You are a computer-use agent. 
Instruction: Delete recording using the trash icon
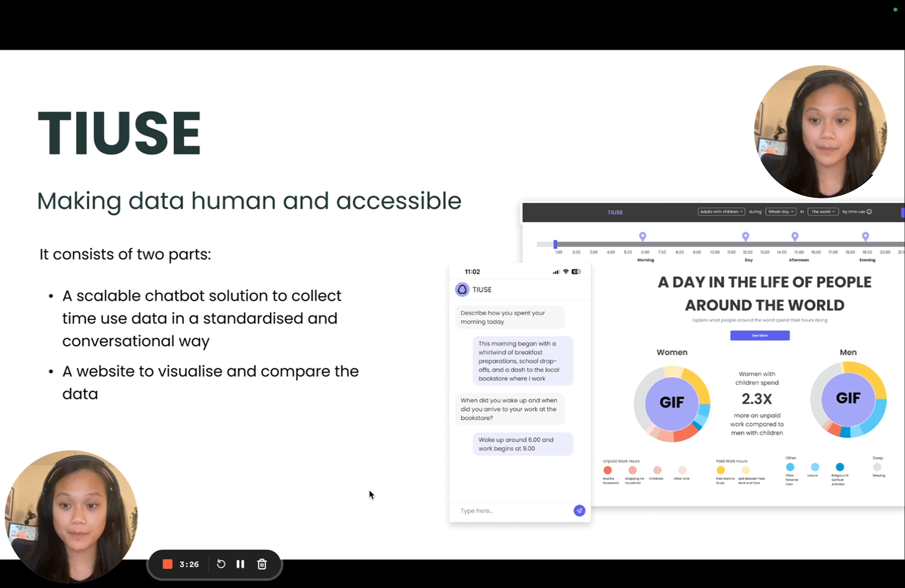pyautogui.click(x=262, y=564)
